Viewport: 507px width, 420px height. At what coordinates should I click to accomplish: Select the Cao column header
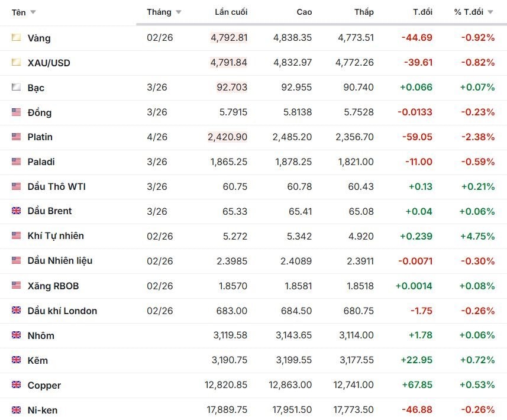click(304, 12)
